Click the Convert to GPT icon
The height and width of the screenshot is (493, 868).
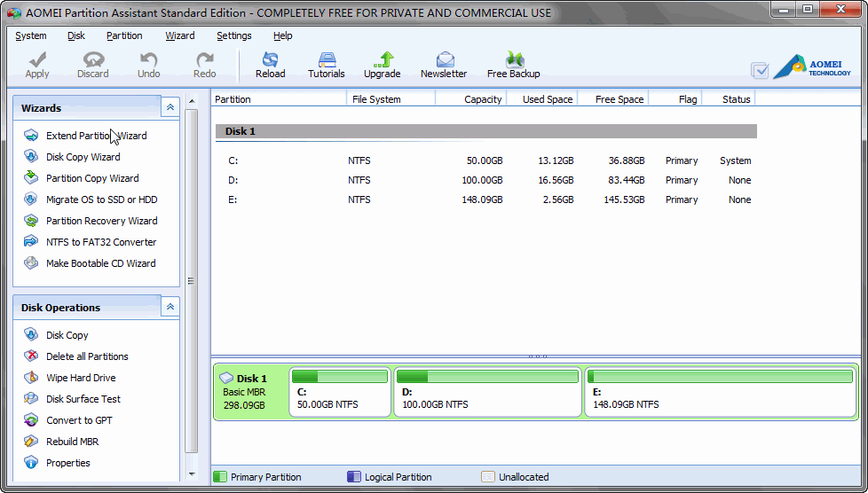[x=31, y=420]
